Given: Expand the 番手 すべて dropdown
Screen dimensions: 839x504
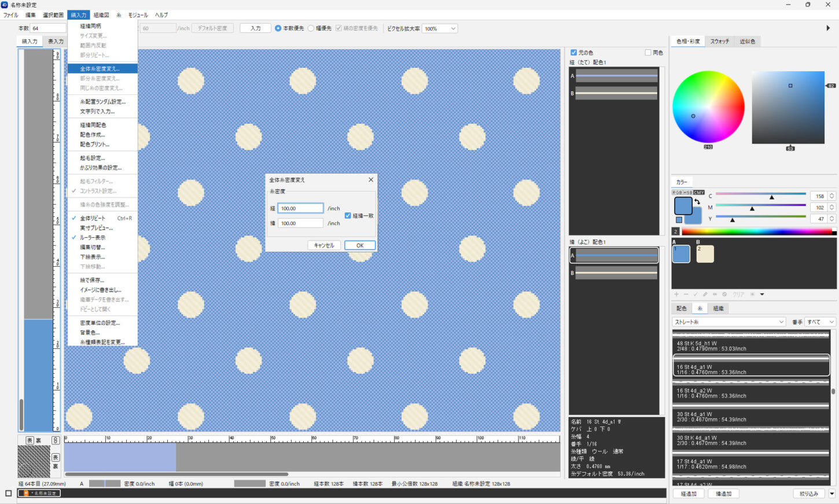Looking at the screenshot, I should tap(821, 322).
